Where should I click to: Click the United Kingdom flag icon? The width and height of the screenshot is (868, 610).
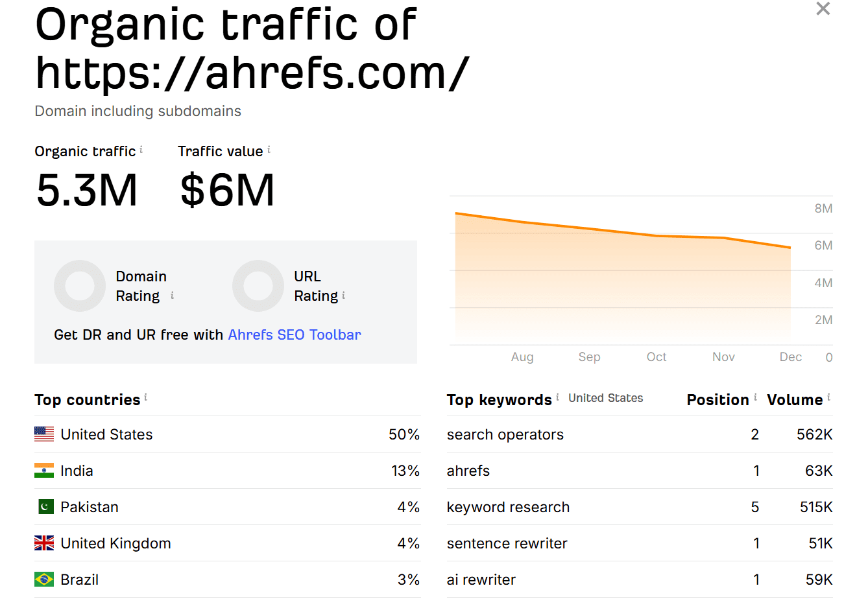pos(44,543)
